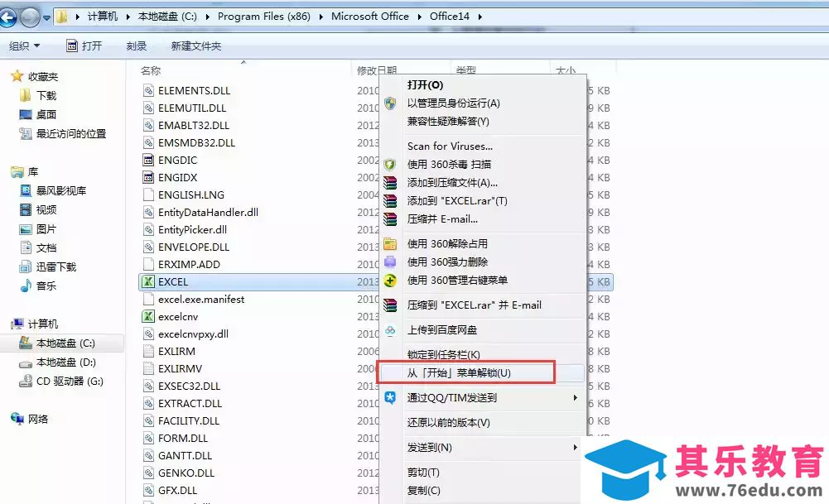This screenshot has width=829, height=504.
Task: Click the Office14 address breadcrumb
Action: click(x=450, y=17)
